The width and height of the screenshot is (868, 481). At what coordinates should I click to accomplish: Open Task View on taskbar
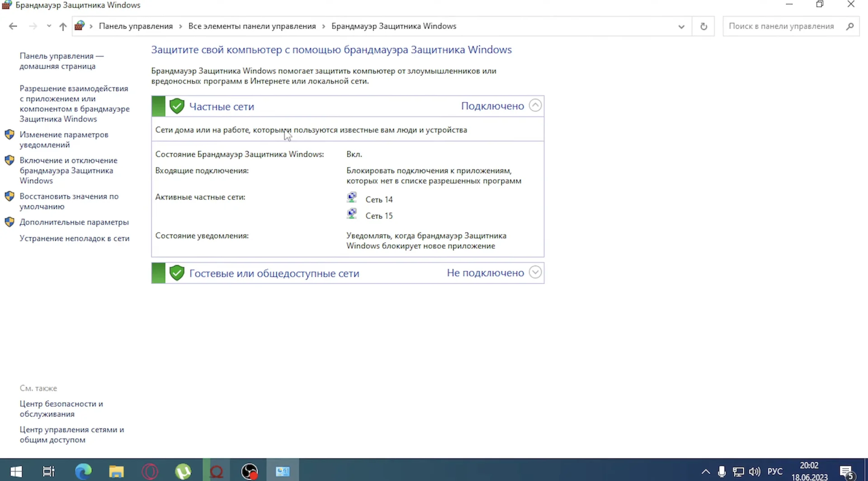pyautogui.click(x=48, y=472)
